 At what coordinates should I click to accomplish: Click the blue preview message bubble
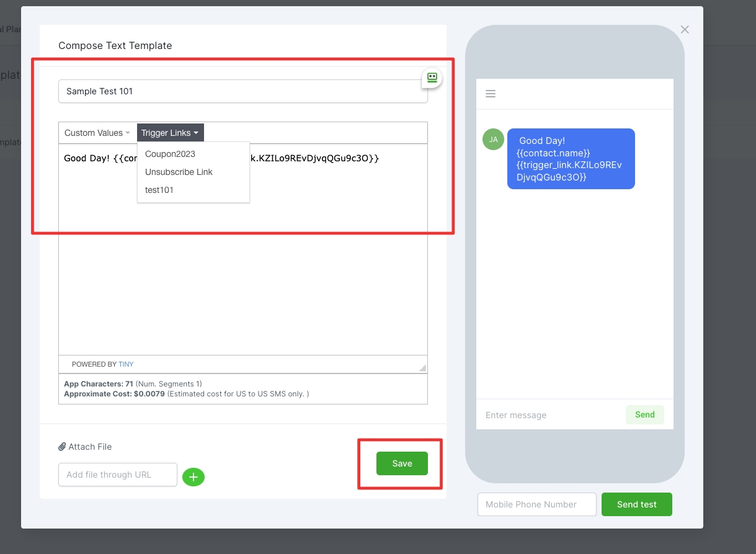[x=571, y=159]
